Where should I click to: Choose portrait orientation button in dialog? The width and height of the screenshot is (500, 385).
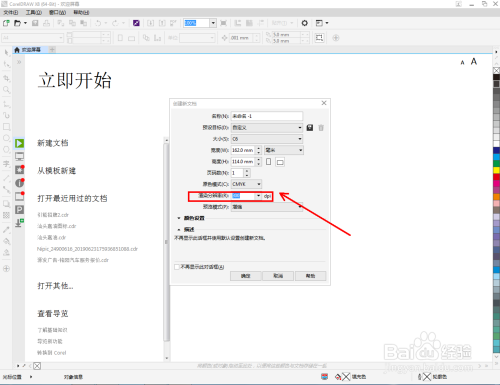click(x=269, y=162)
